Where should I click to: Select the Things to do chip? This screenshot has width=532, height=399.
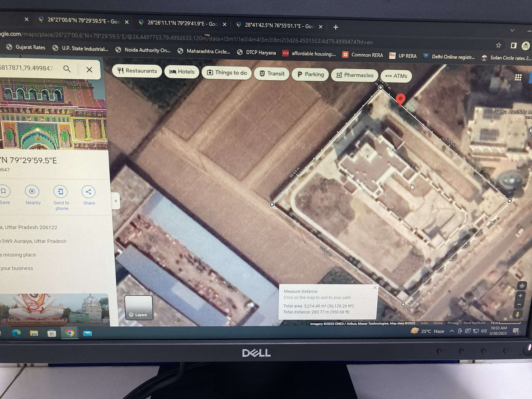[227, 73]
